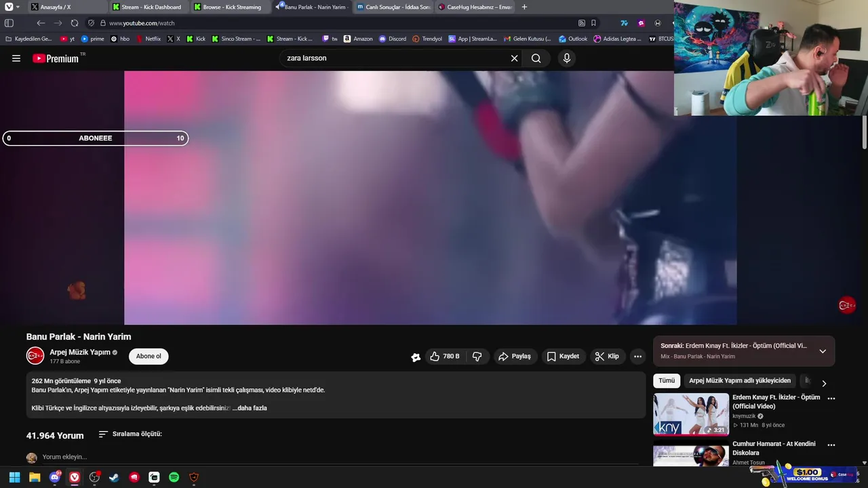Screen dimensions: 868x488
Task: Open Discord from the taskbar
Action: 55,477
